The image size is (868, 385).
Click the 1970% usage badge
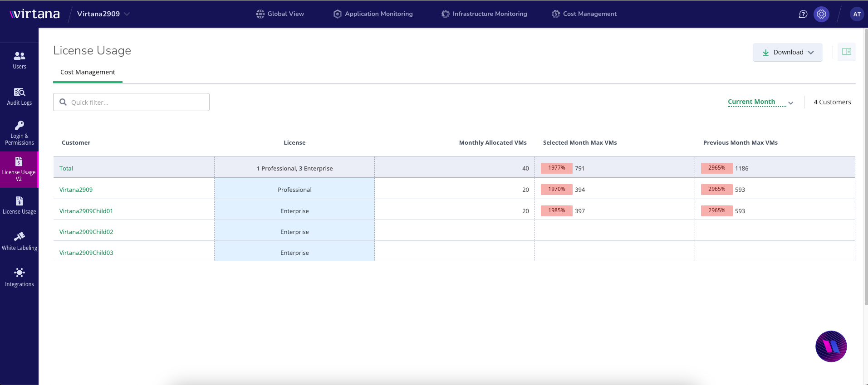(556, 189)
